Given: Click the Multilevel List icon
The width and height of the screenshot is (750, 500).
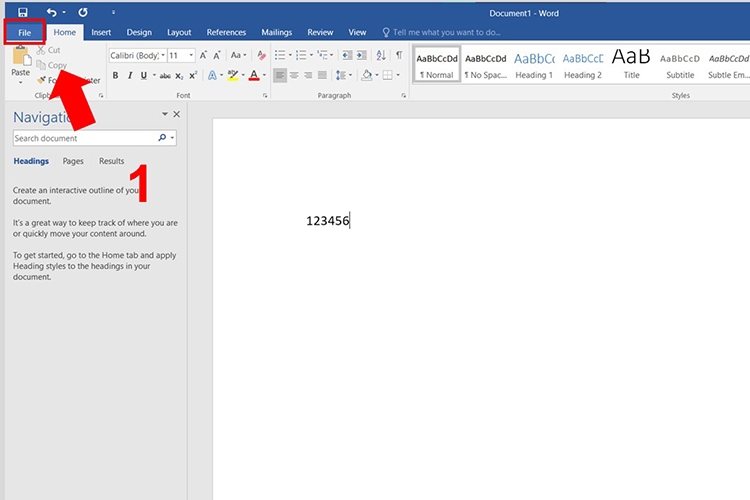Looking at the screenshot, I should (x=322, y=56).
